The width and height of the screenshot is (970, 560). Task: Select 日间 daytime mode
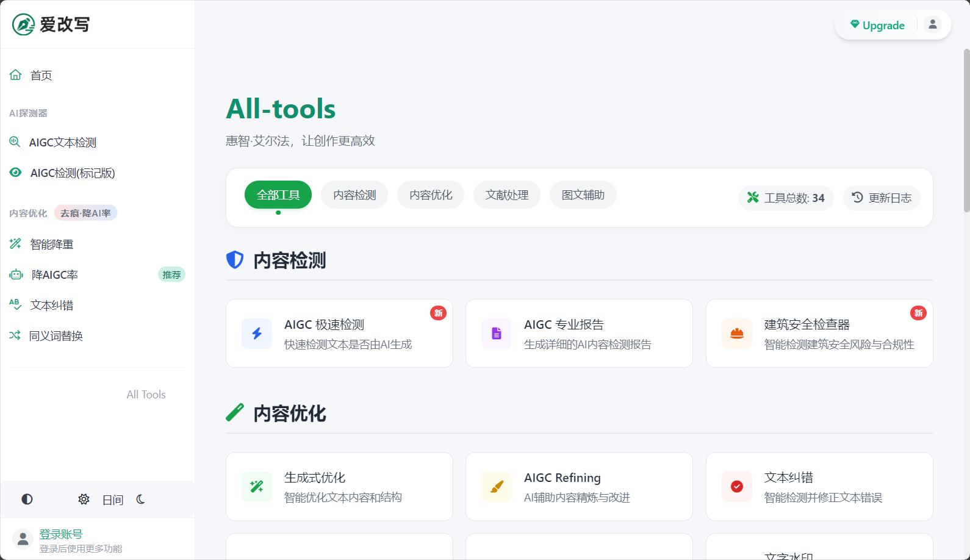[x=113, y=500]
